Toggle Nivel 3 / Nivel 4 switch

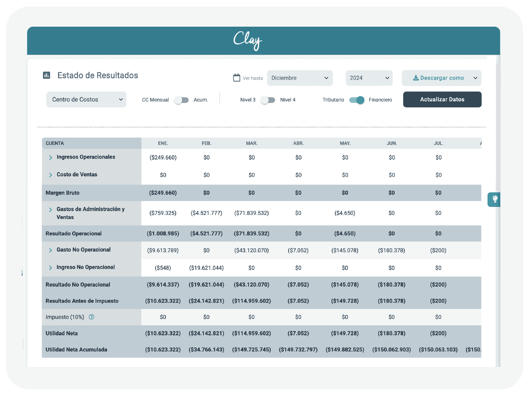(x=268, y=100)
